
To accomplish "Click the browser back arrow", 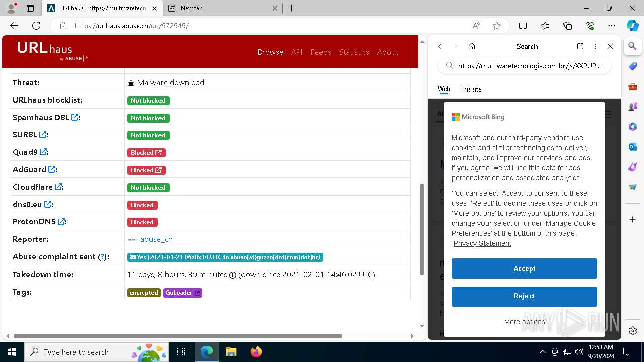I will (x=14, y=26).
